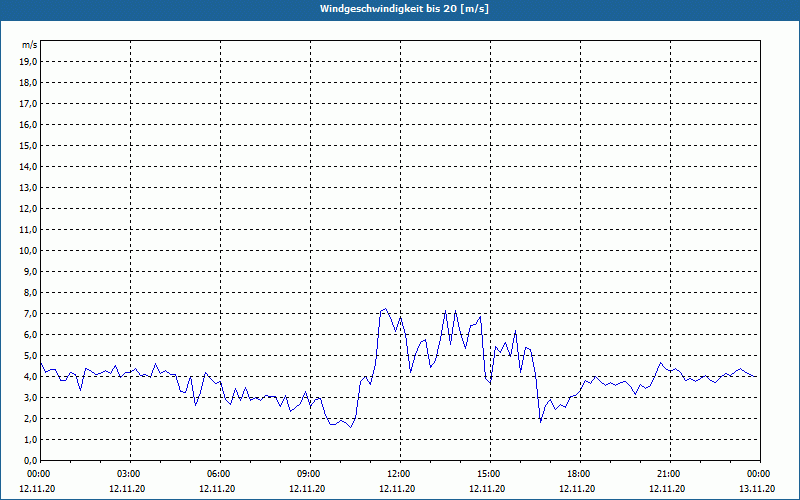The image size is (800, 500).
Task: Click the 3,0 y-axis label
Action: point(30,397)
